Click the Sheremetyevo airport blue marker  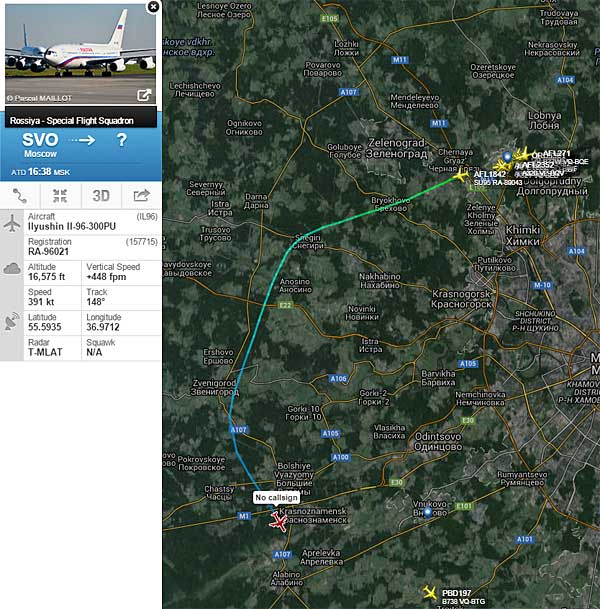(507, 157)
